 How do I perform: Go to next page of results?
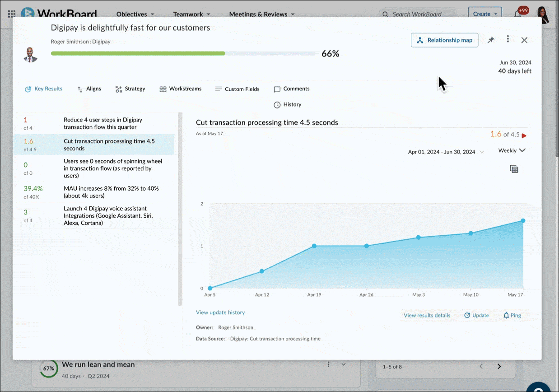click(499, 366)
